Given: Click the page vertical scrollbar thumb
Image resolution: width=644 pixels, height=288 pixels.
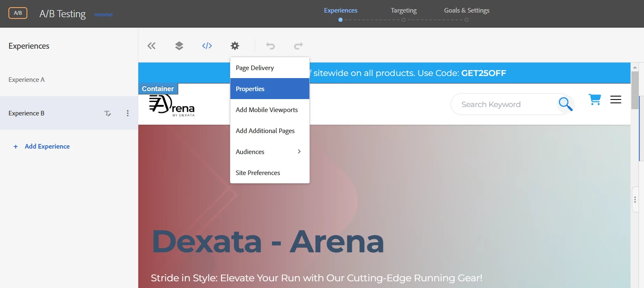Looking at the screenshot, I should click(635, 90).
